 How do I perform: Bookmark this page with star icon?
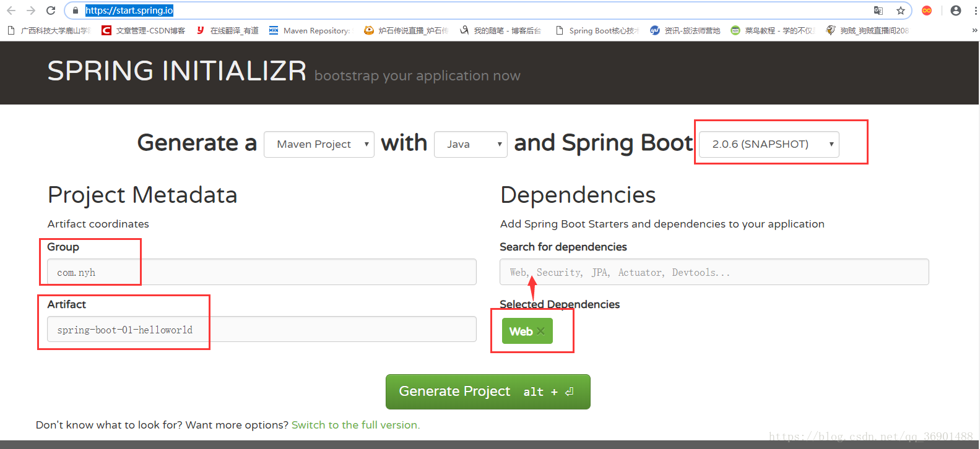[x=901, y=11]
